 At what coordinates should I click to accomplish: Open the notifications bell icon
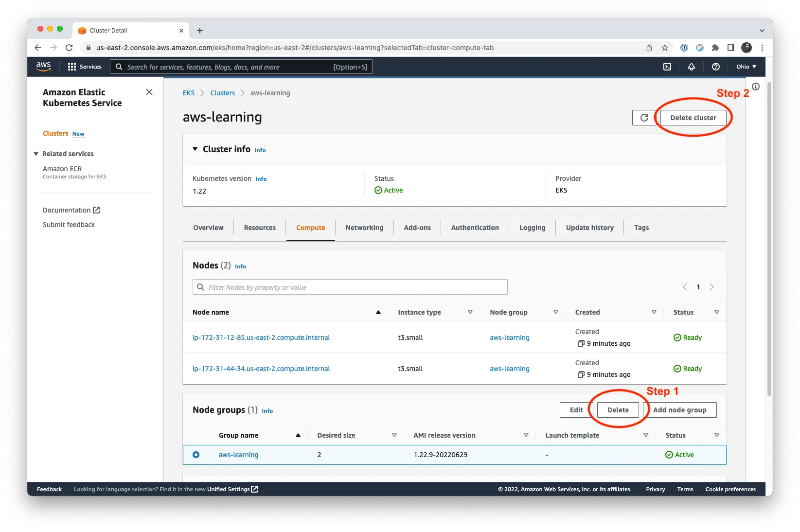pyautogui.click(x=691, y=67)
